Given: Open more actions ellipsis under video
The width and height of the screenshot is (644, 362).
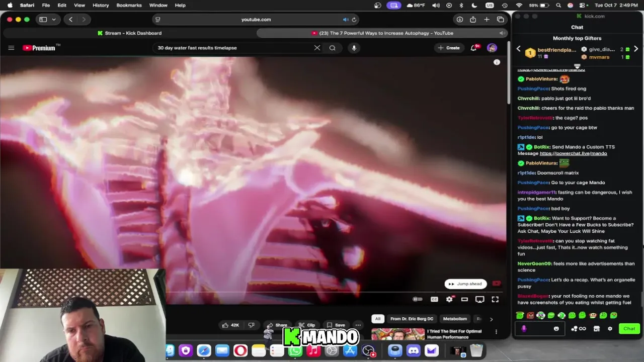Looking at the screenshot, I should click(x=358, y=325).
